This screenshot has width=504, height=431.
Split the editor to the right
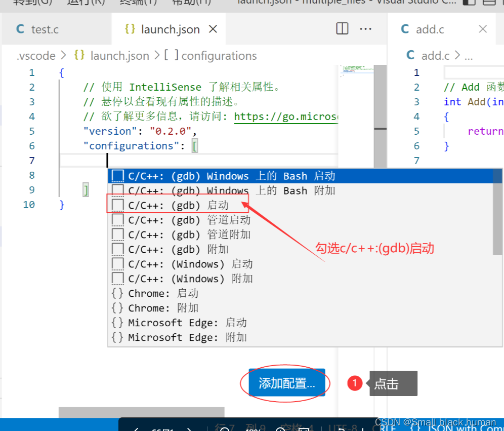pyautogui.click(x=342, y=29)
